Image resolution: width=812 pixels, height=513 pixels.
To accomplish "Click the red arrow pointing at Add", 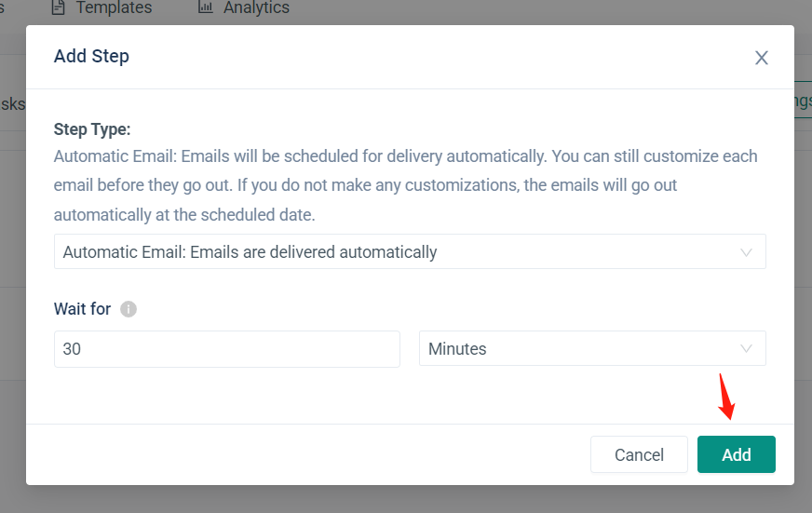I will click(x=726, y=397).
